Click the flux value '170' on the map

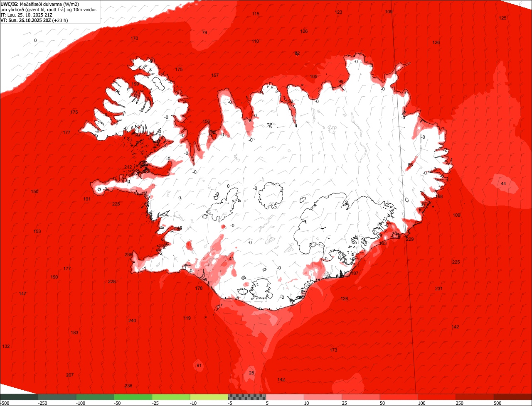click(134, 38)
